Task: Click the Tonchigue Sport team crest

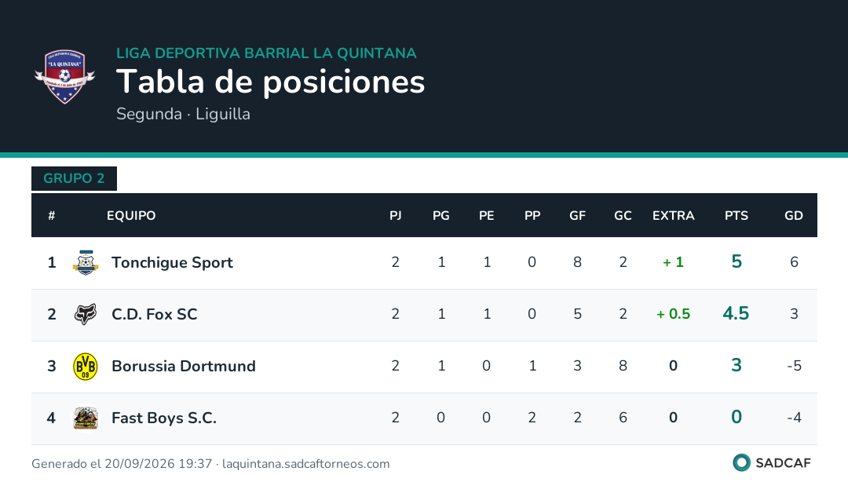Action: click(x=86, y=262)
